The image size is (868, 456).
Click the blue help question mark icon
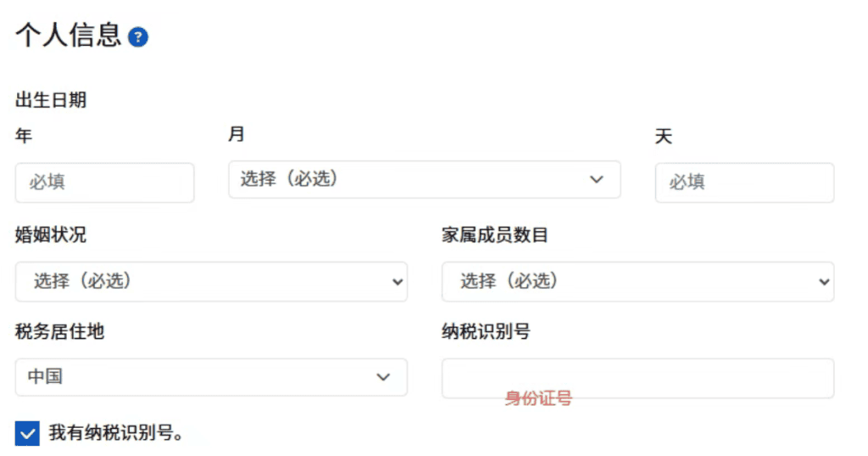[x=138, y=37]
